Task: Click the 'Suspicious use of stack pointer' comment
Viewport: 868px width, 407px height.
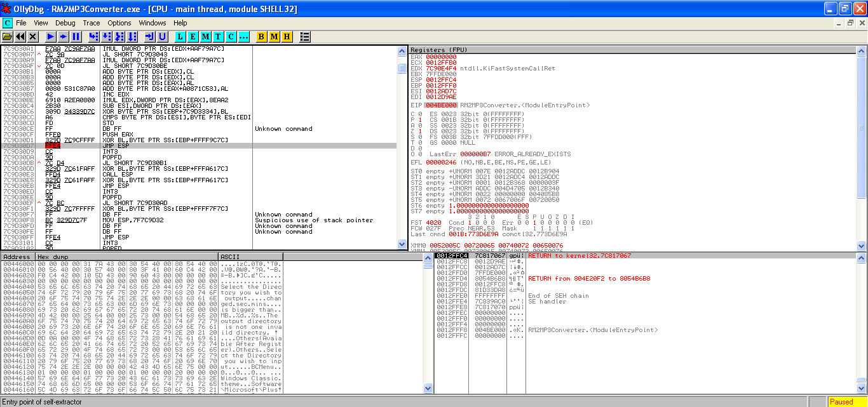Action: pos(314,220)
